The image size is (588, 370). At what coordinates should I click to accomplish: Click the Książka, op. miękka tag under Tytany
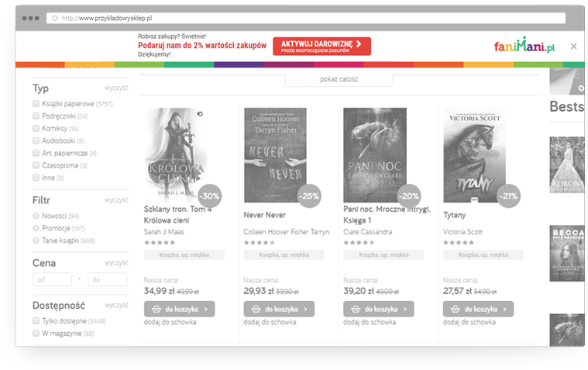(483, 254)
